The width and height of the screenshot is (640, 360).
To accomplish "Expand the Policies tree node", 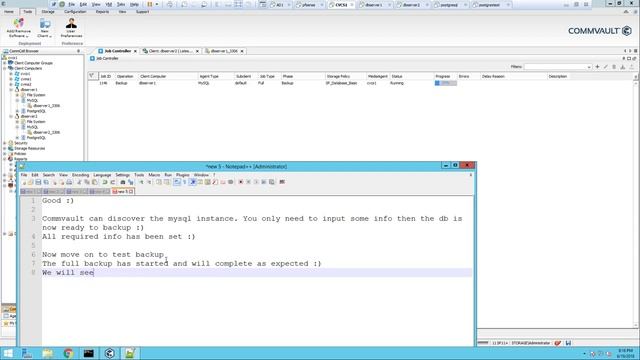I will point(5,154).
